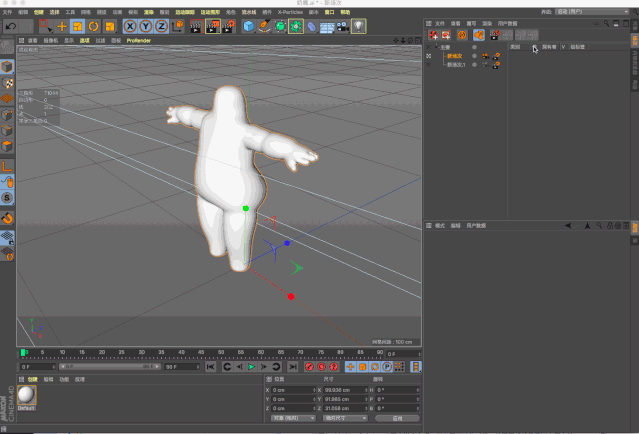The height and width of the screenshot is (434, 639).
Task: Toggle the magnet snap icon
Action: 7,218
